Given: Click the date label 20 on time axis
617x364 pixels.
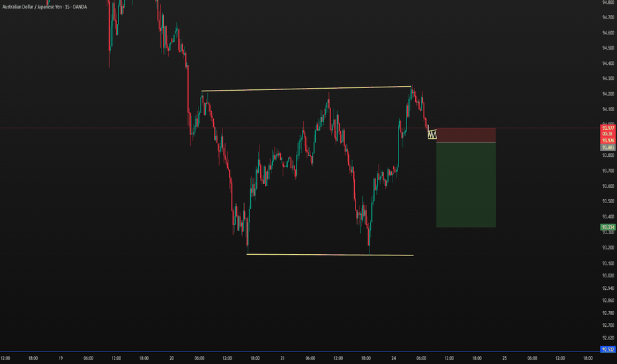Looking at the screenshot, I should click(x=171, y=359).
